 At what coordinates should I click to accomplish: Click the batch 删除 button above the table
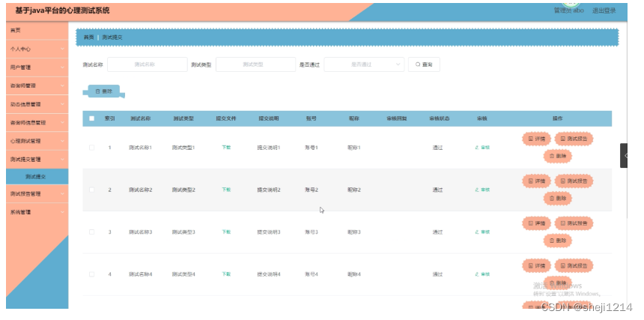coord(104,91)
